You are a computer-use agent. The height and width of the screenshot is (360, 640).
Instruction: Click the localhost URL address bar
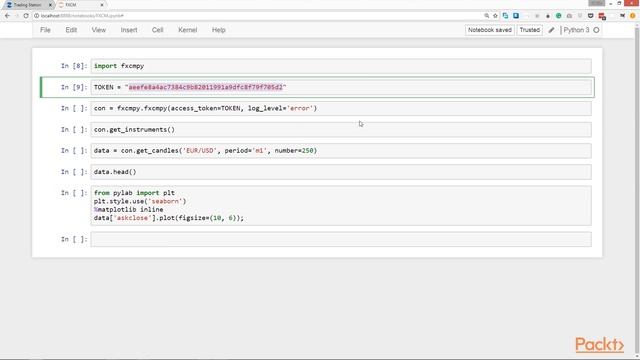(x=261, y=16)
